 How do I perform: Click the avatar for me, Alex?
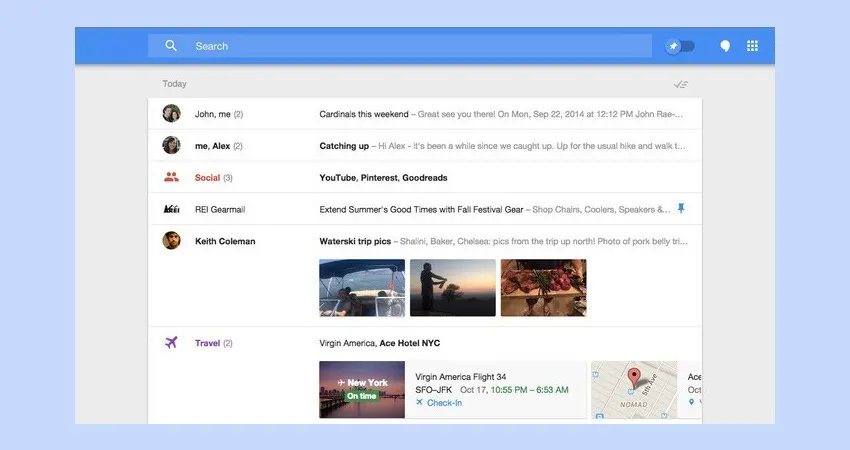171,145
